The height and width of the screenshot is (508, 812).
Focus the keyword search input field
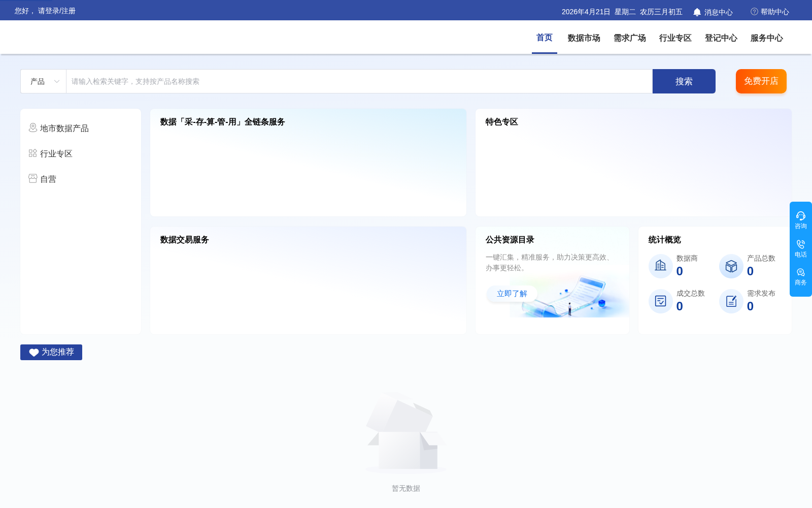(x=359, y=81)
